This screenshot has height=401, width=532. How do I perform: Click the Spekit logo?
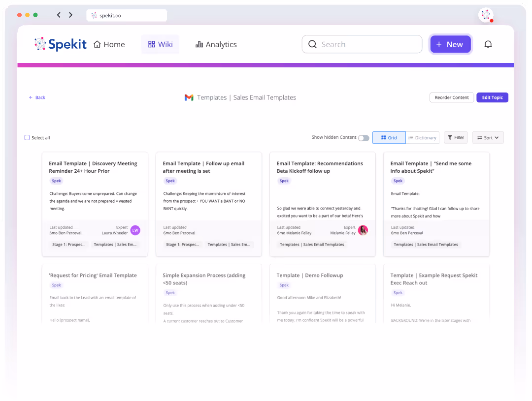click(x=61, y=44)
